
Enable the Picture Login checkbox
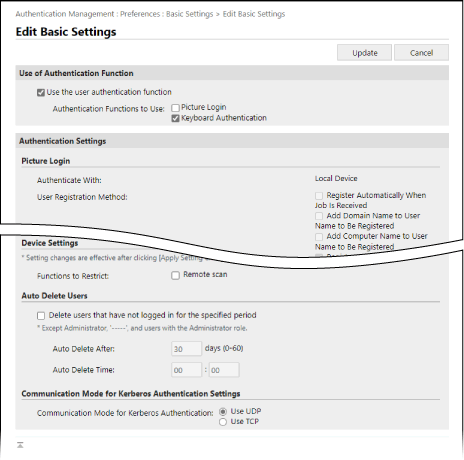point(175,108)
